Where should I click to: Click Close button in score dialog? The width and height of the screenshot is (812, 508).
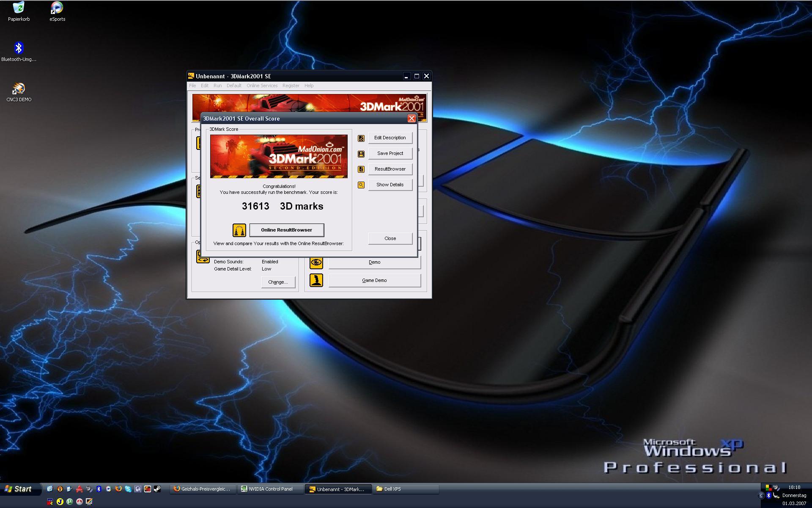coord(390,239)
